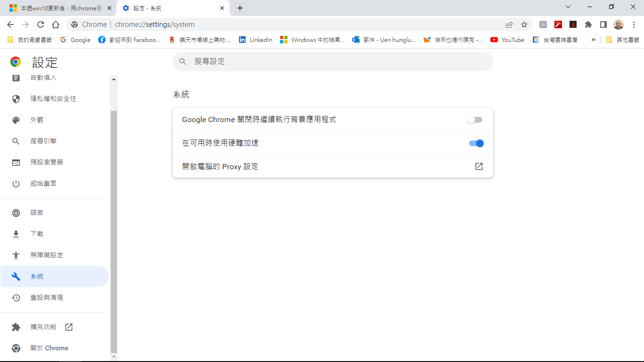The height and width of the screenshot is (362, 644).
Task: Click the accessibility person icon
Action: tap(16, 255)
